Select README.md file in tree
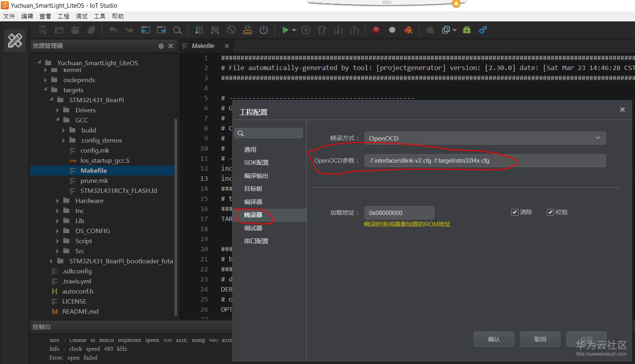This screenshot has height=364, width=635. tap(80, 311)
